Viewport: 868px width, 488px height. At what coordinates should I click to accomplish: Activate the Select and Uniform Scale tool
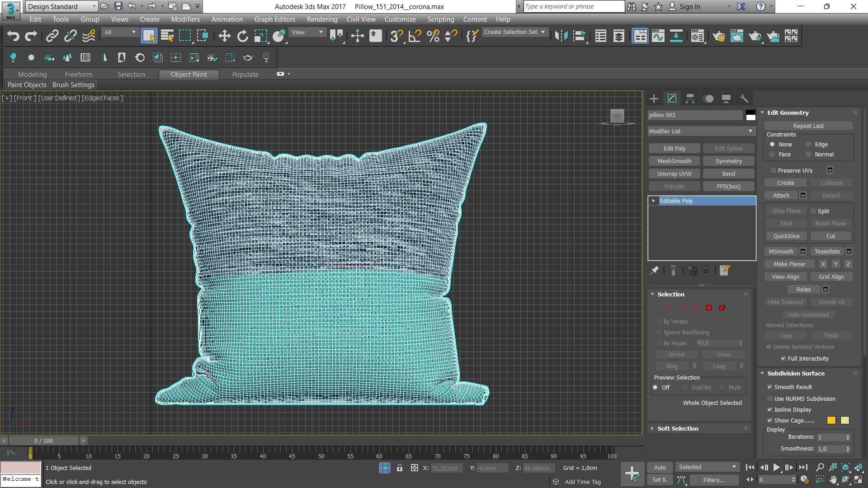261,36
